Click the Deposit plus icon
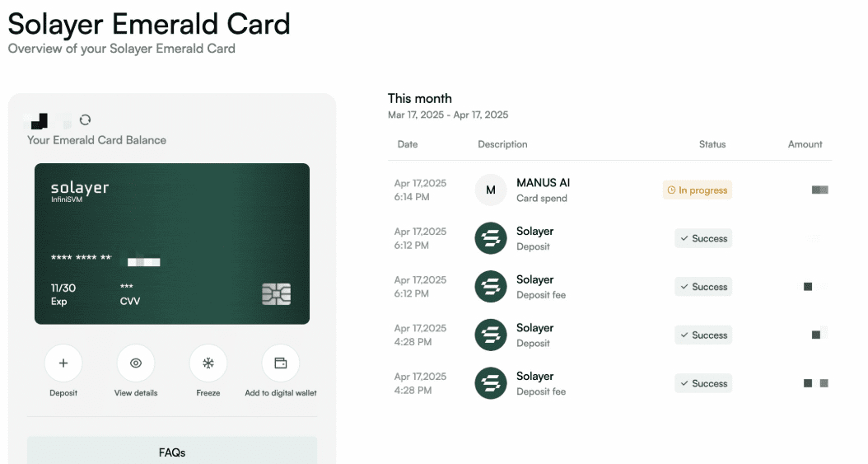This screenshot has height=464, width=868. (63, 363)
